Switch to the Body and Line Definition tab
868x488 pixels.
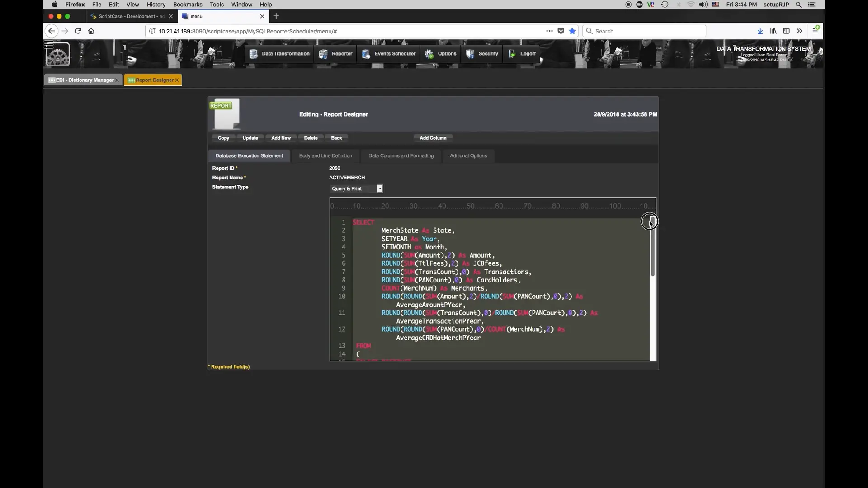click(x=325, y=155)
